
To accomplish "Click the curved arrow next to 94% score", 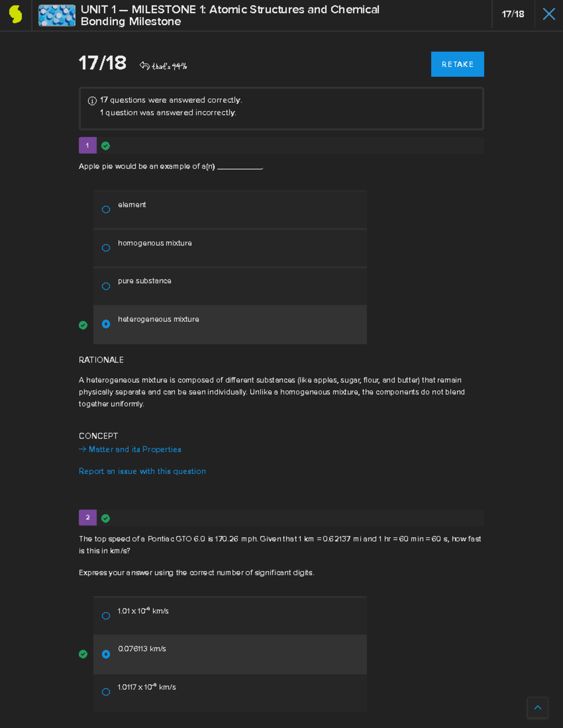I will (145, 66).
